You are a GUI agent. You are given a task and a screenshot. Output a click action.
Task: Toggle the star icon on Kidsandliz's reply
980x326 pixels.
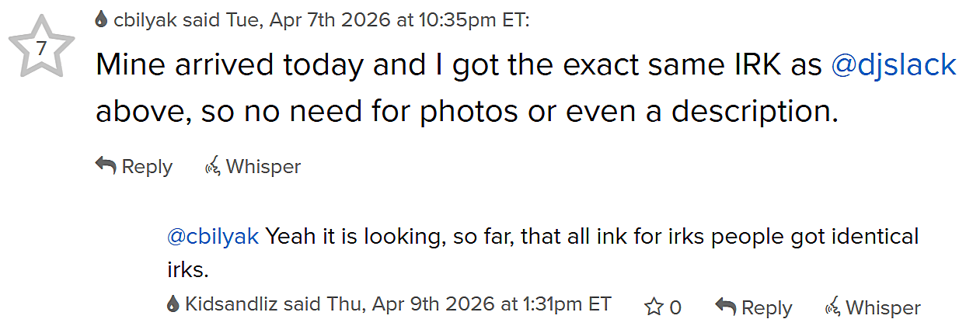pos(653,307)
